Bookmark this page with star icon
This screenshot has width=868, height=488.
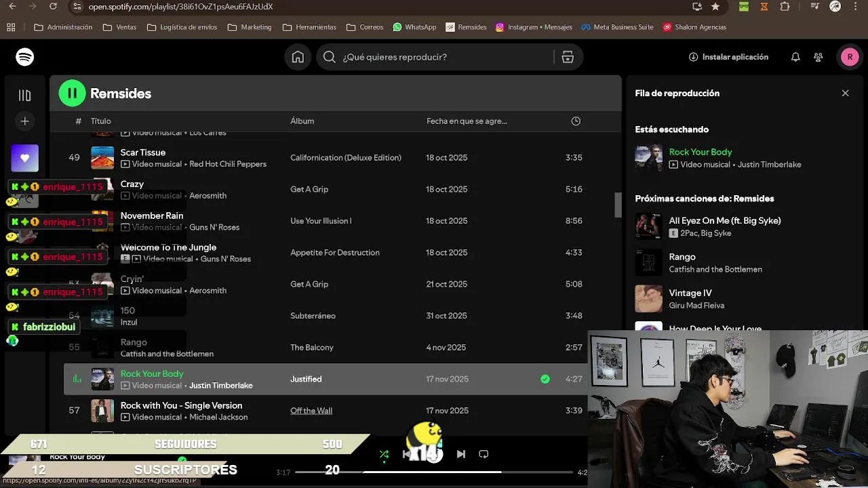point(715,6)
